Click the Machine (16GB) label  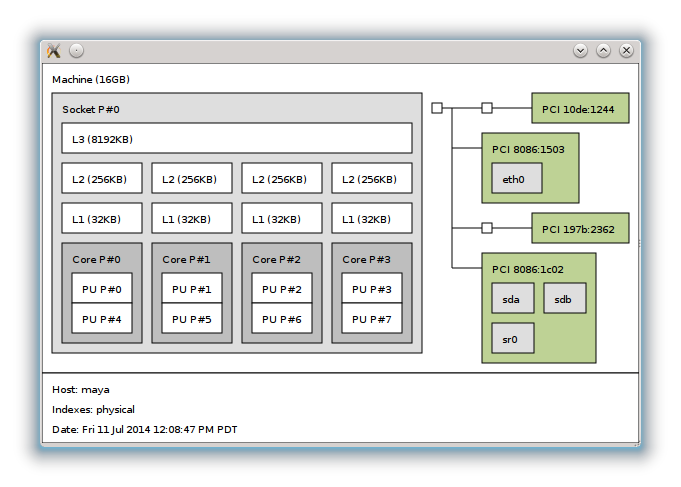[x=91, y=79]
